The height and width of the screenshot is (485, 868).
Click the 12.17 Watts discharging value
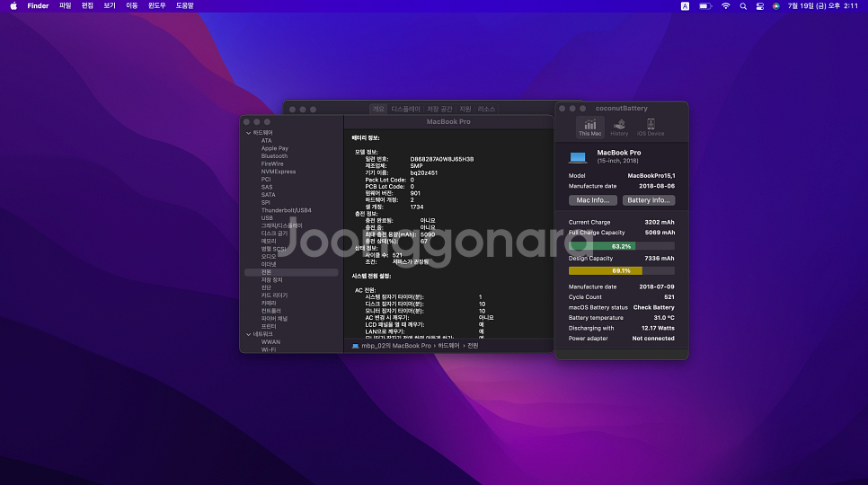tap(658, 328)
